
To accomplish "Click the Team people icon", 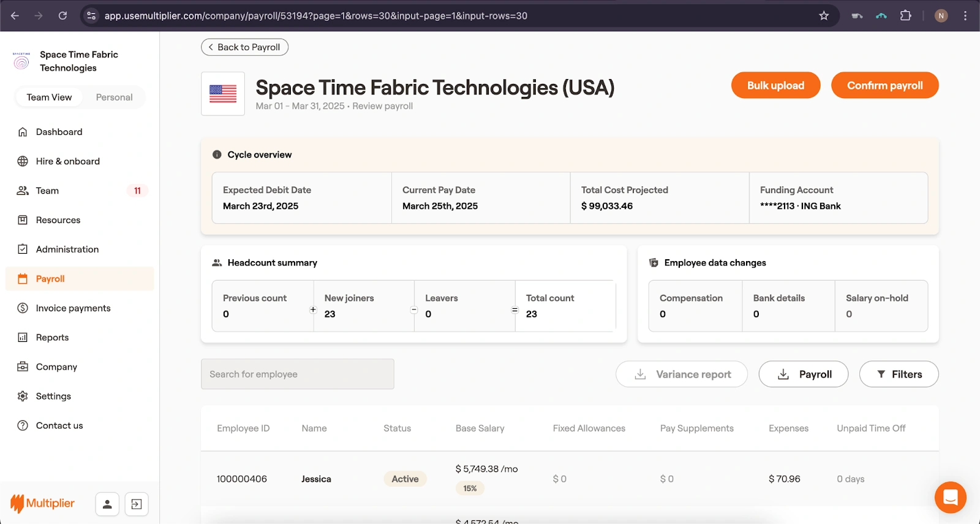I will coord(23,191).
